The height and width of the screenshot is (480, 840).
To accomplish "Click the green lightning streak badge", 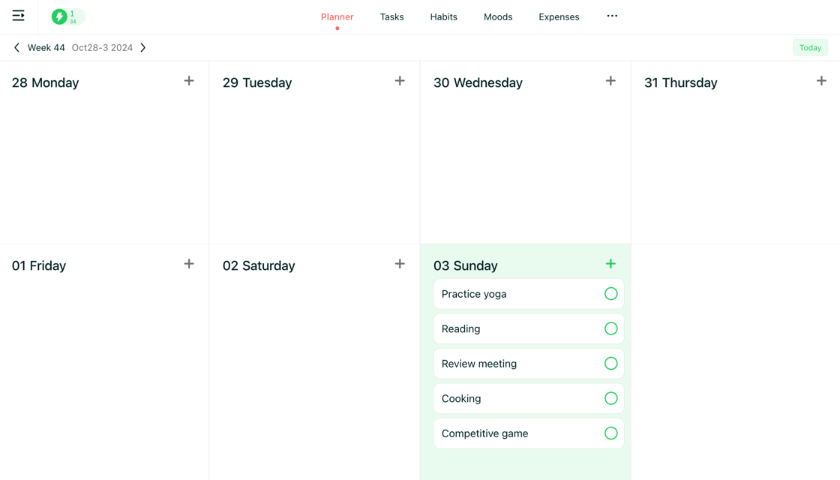I will 67,17.
